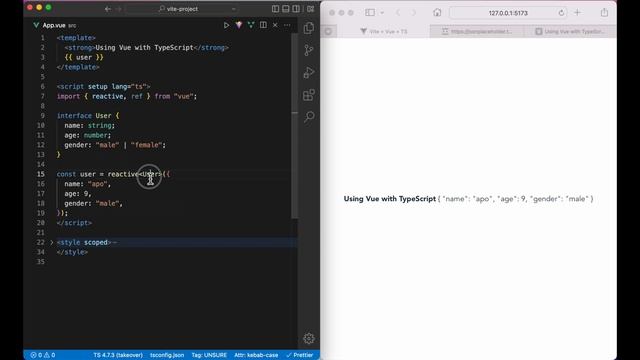Expand the folded style scoped block

[51, 242]
